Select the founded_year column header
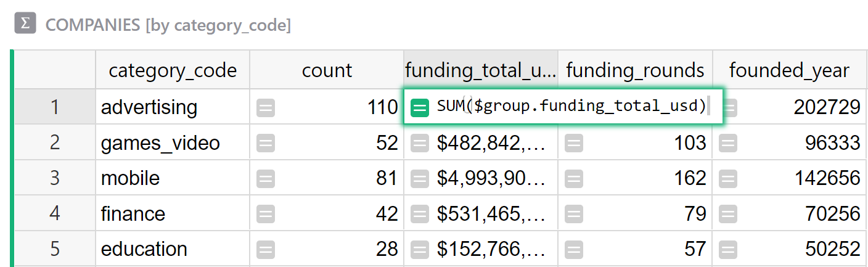 click(789, 70)
